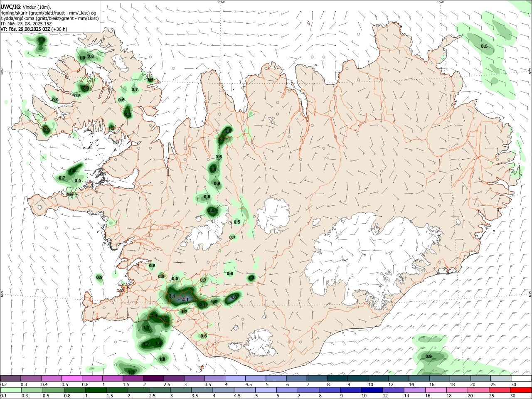Click the '0.1' label in the bottom legend row
The height and width of the screenshot is (399, 532).
click(4, 396)
